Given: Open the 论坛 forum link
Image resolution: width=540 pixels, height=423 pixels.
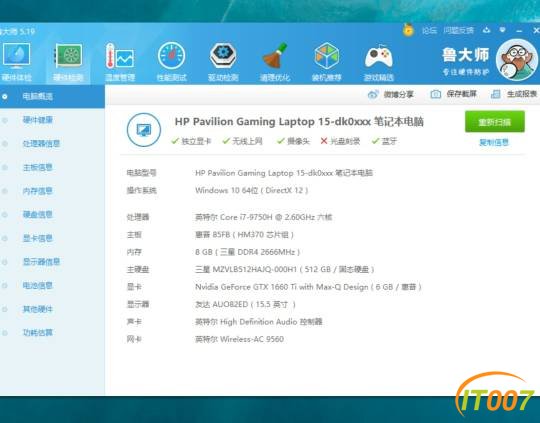Looking at the screenshot, I should tap(429, 31).
